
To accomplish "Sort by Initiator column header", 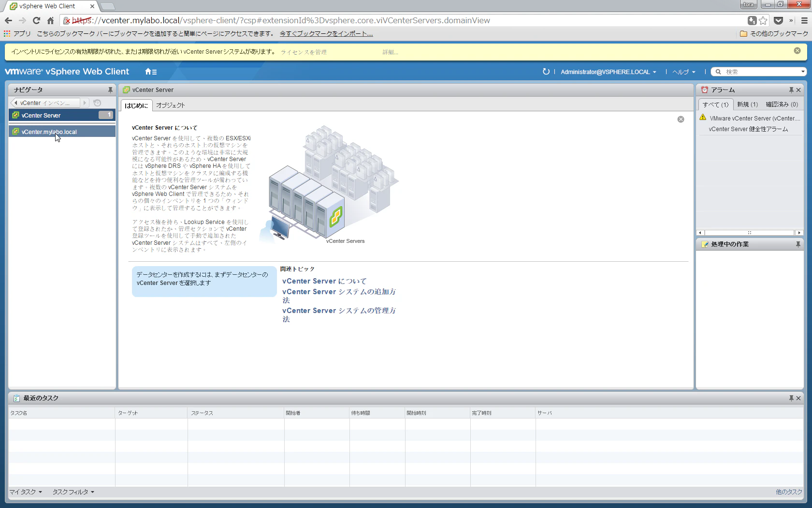I will click(x=317, y=413).
